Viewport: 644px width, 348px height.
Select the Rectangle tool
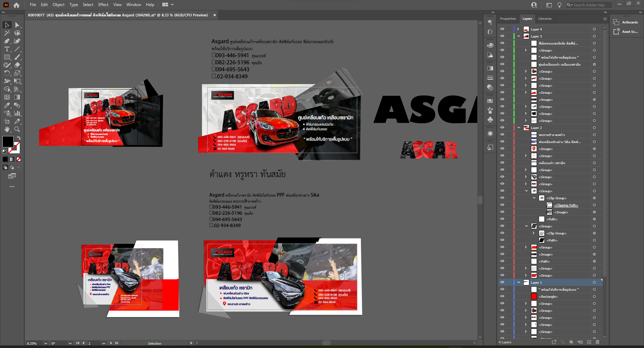tap(7, 57)
